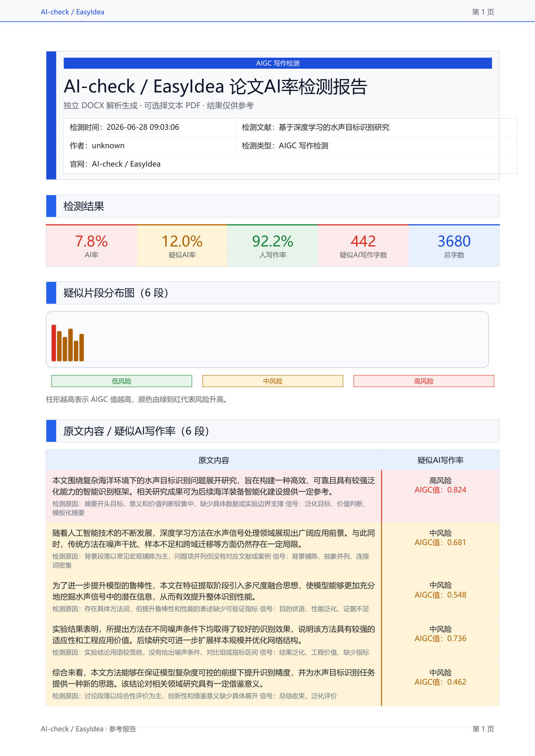Click the 检测文献 基于深度学习的水声目标识别研究 cell
Viewport: 535px width, 756px height.
coord(376,127)
